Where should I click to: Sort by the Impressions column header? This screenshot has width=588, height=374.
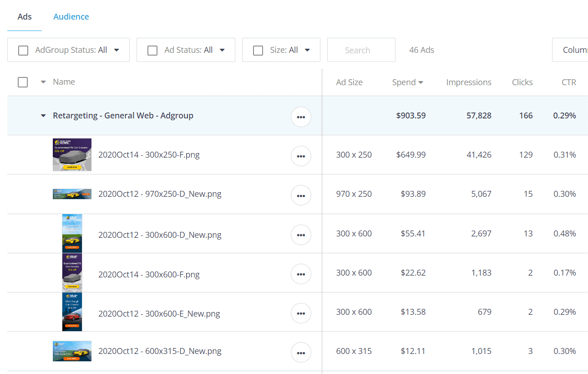(469, 82)
